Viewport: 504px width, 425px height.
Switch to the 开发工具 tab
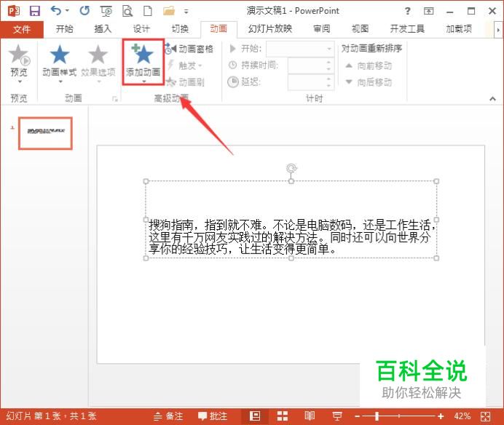407,29
